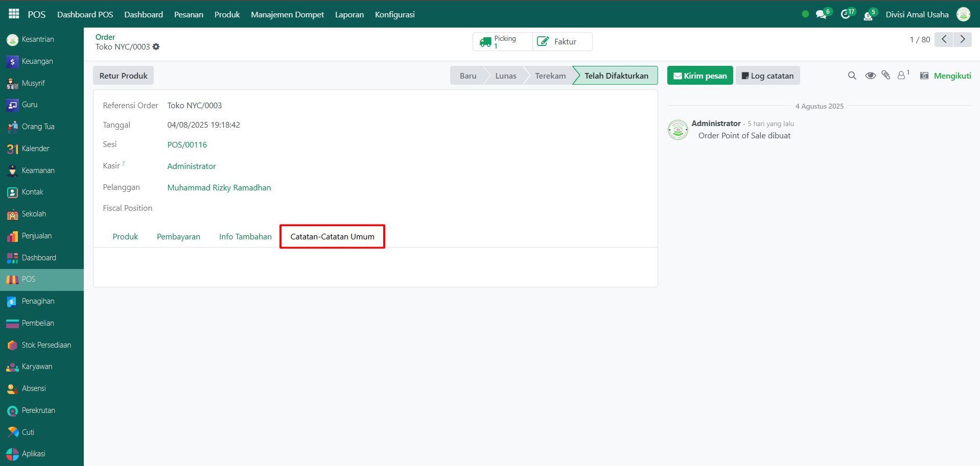Open the Divisi Amal Usaha user menu

[917, 14]
